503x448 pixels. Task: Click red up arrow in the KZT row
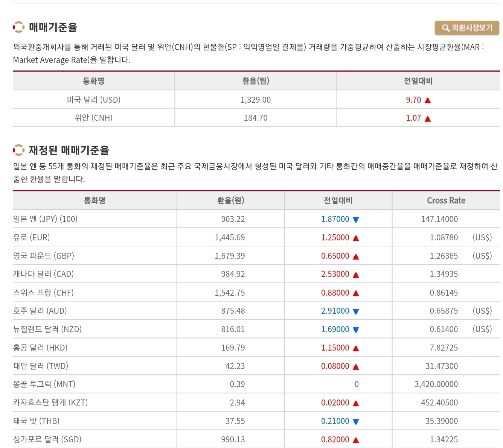tap(356, 403)
